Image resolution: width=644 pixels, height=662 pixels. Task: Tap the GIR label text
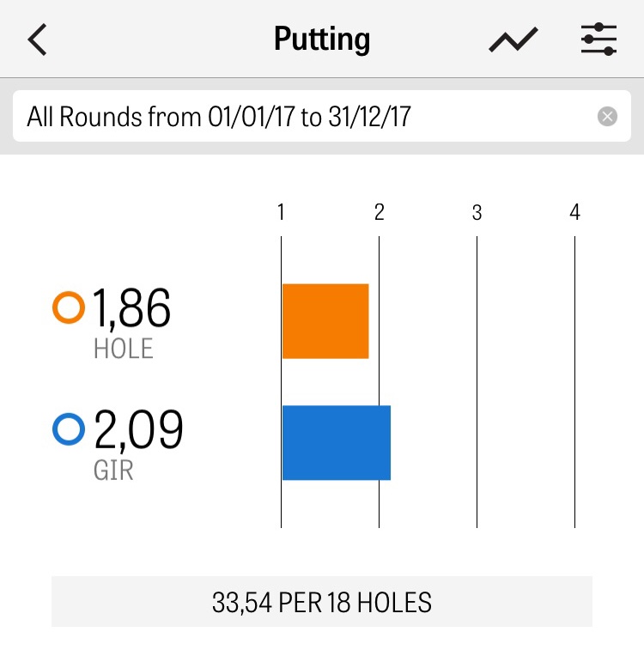pos(113,471)
